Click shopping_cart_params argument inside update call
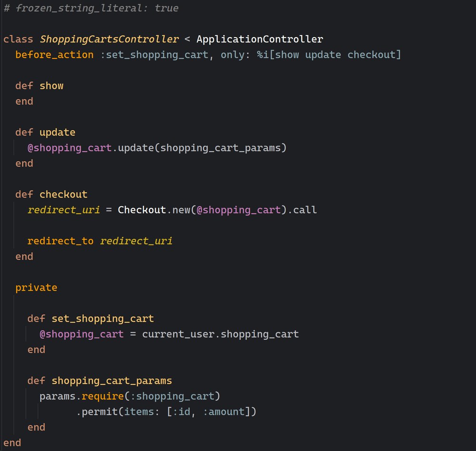Screen dimensions: 476x451 [x=221, y=147]
